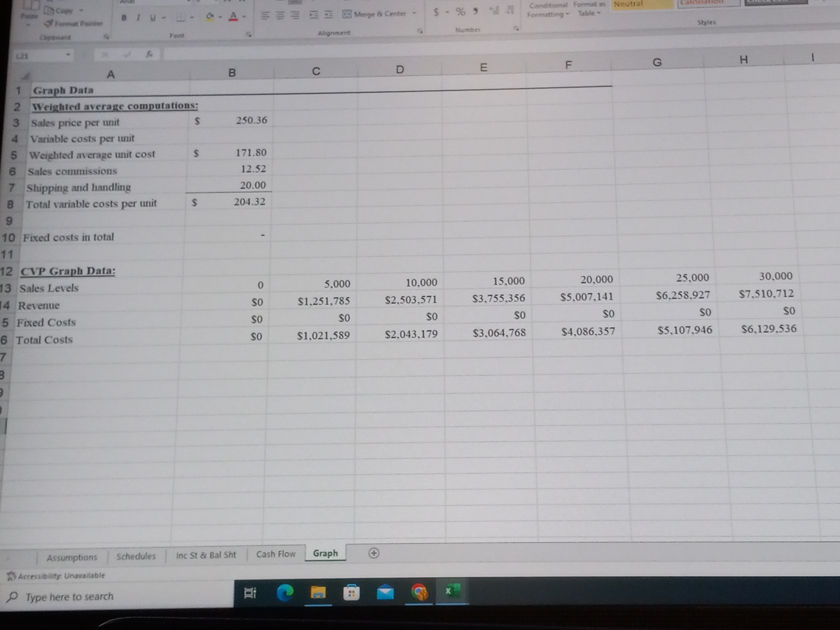
Task: Center align cell text
Action: pos(280,15)
